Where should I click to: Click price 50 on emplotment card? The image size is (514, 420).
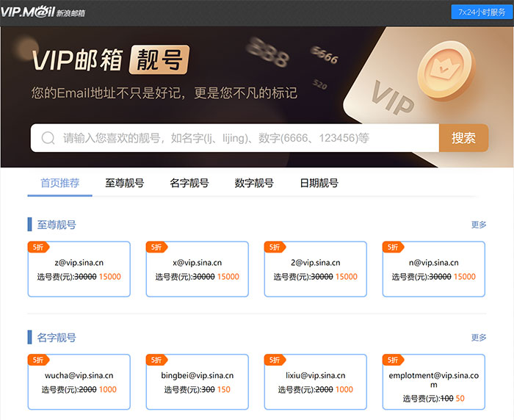(460, 399)
